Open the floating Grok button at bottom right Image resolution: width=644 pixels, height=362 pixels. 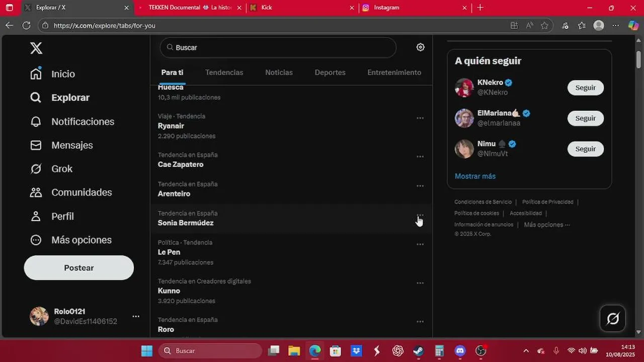tap(613, 319)
